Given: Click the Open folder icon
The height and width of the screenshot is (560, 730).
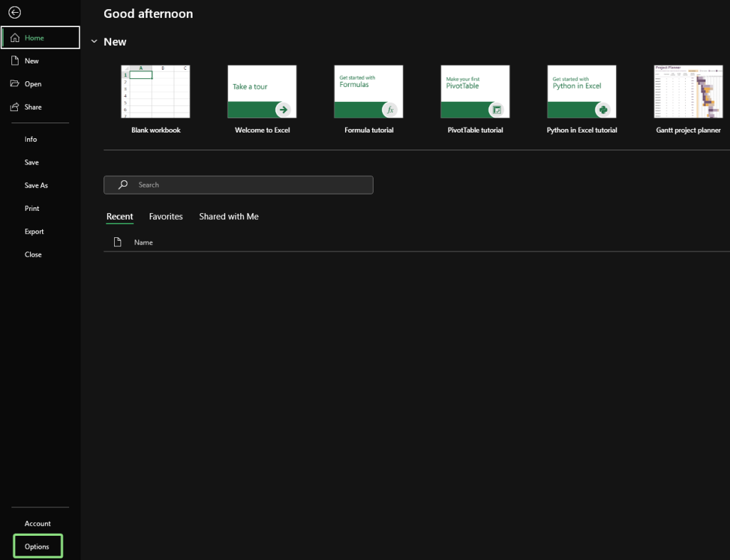Looking at the screenshot, I should (x=16, y=83).
